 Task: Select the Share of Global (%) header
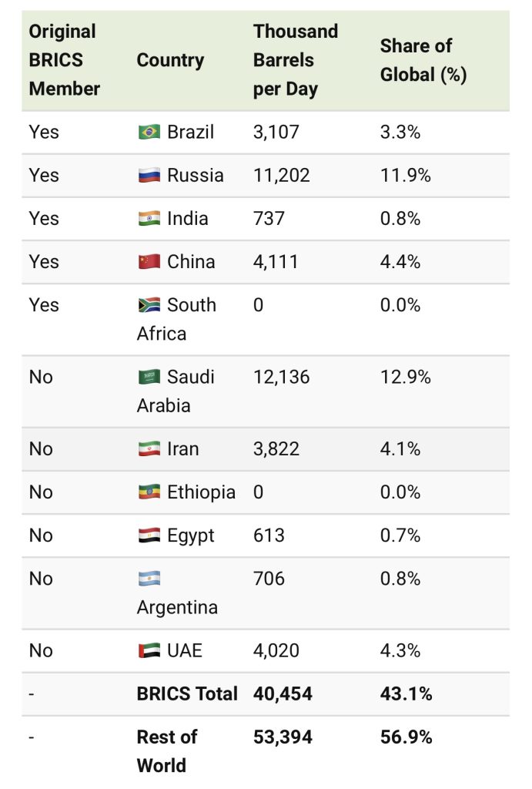coord(423,60)
